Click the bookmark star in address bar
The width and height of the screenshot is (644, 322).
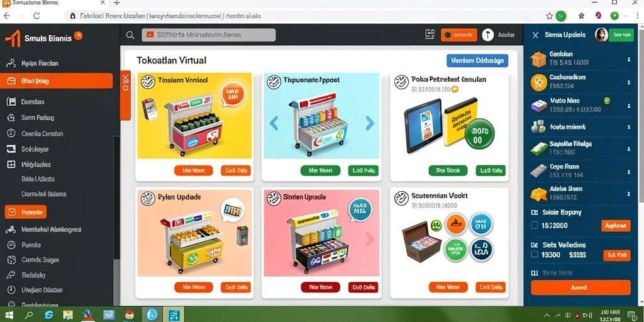(x=549, y=16)
